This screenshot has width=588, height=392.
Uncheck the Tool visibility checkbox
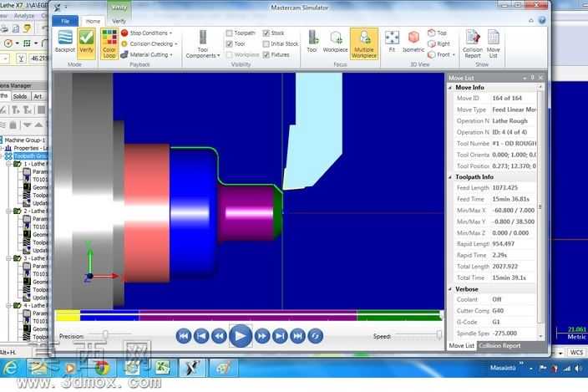click(x=229, y=44)
